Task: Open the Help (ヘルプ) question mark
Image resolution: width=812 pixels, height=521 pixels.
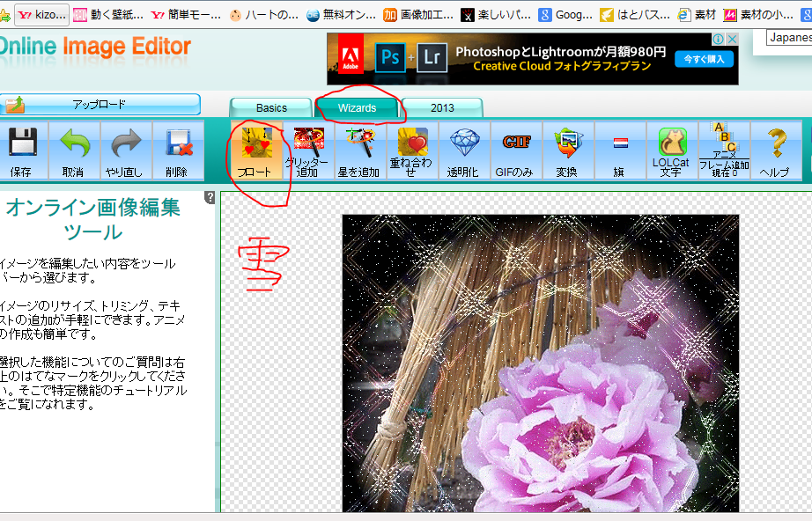Action: click(x=776, y=150)
